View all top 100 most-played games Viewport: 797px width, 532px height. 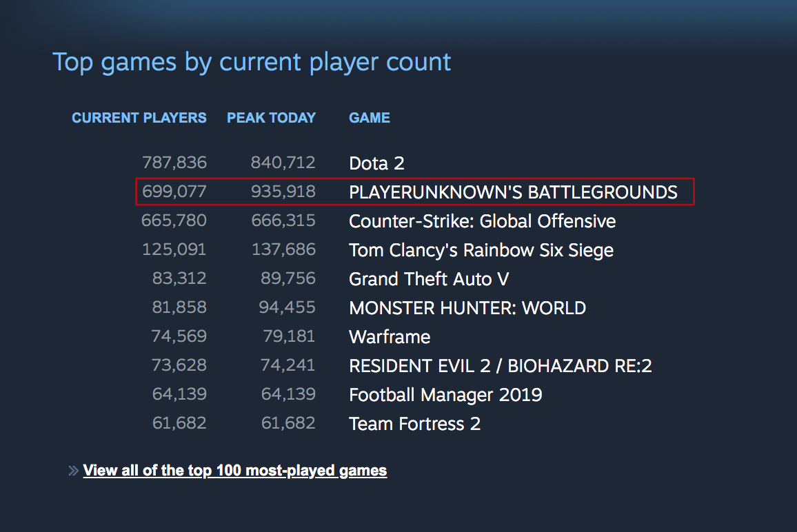pyautogui.click(x=234, y=471)
